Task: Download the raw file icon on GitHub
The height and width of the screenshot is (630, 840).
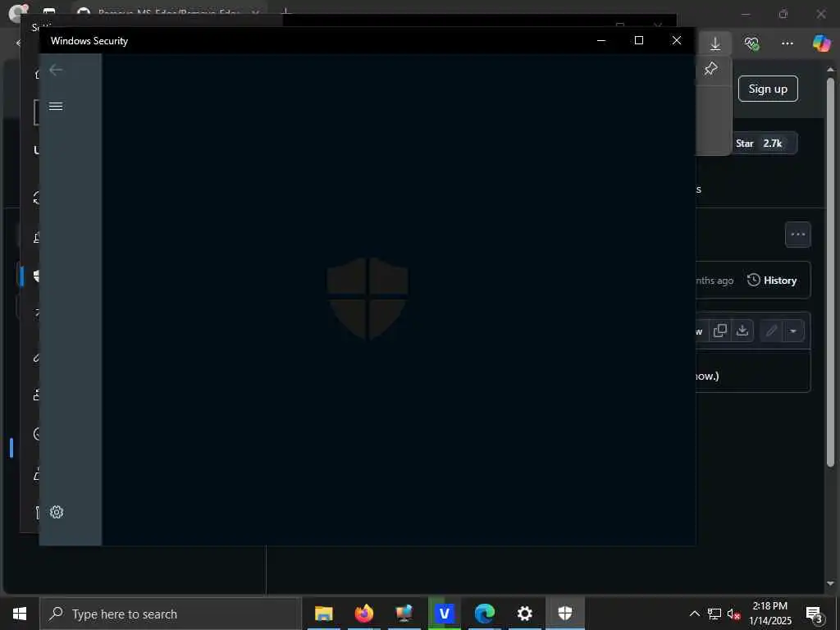Action: point(742,331)
